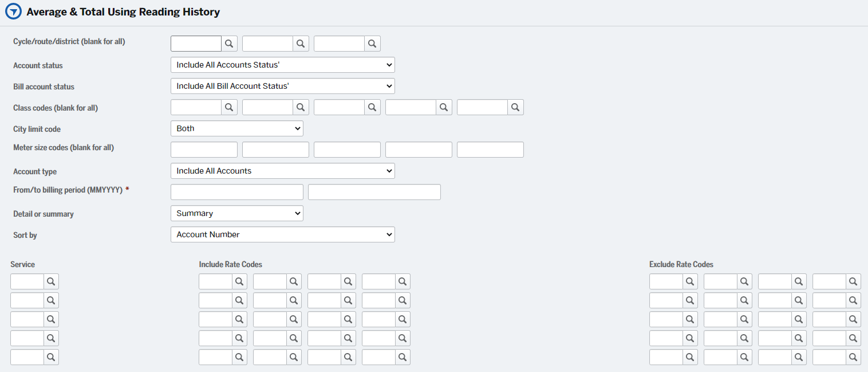Click the first Cycle/route/district text box

click(196, 44)
